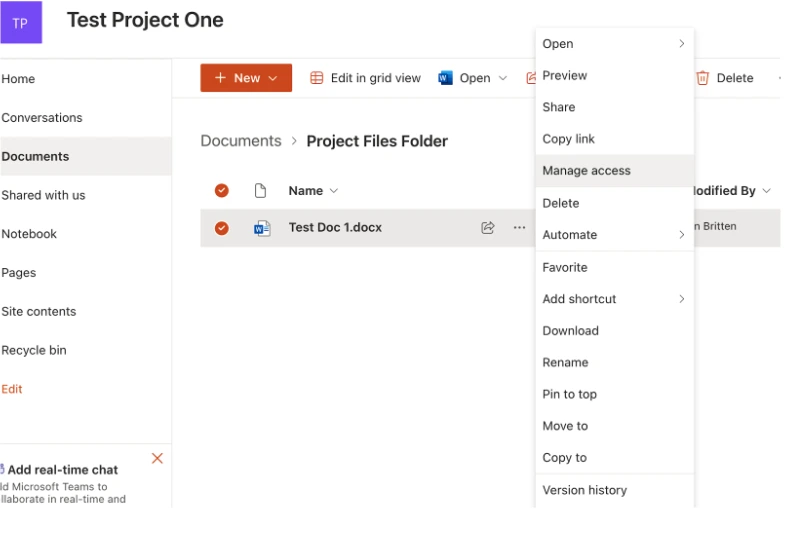This screenshot has height=534, width=787.
Task: Choose Manage access from context menu
Action: [x=586, y=171]
